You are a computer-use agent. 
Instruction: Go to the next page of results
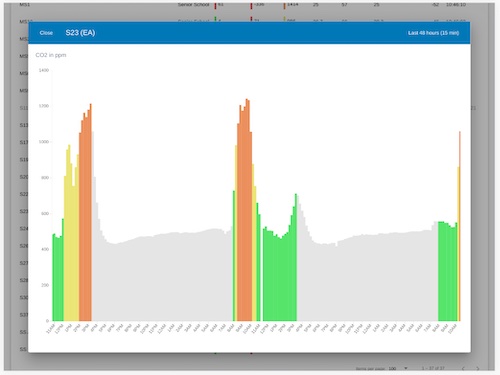(x=478, y=368)
